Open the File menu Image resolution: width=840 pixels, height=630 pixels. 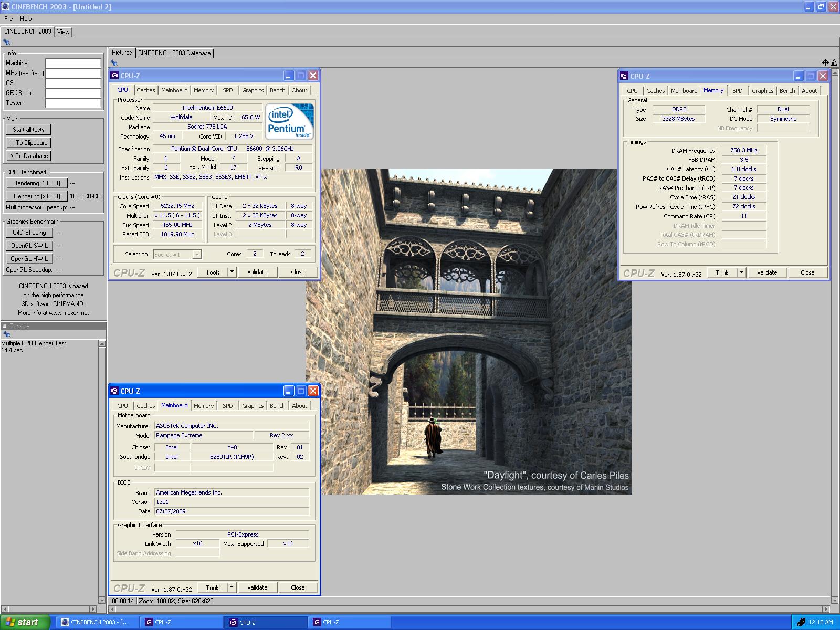[x=8, y=19]
